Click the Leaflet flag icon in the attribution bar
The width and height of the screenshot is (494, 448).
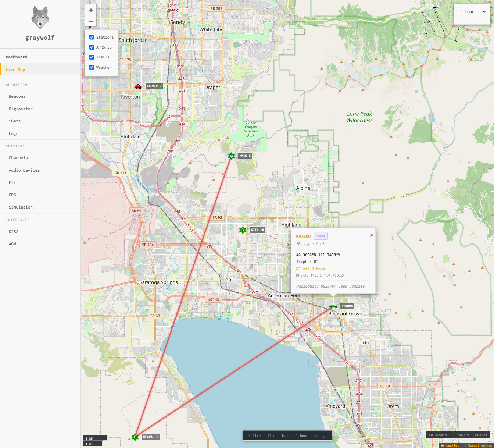443,445
